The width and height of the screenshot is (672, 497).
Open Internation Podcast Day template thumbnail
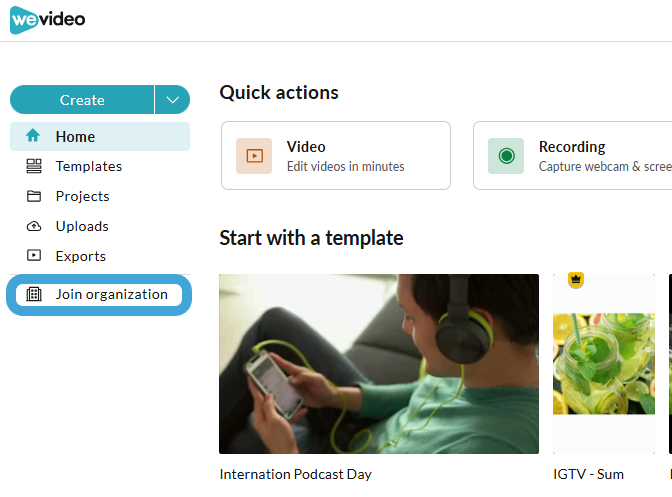point(379,364)
